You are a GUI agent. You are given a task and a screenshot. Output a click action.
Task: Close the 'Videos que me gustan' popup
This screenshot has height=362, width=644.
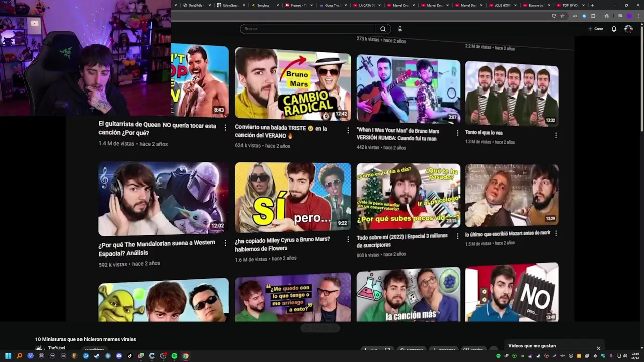click(x=598, y=348)
